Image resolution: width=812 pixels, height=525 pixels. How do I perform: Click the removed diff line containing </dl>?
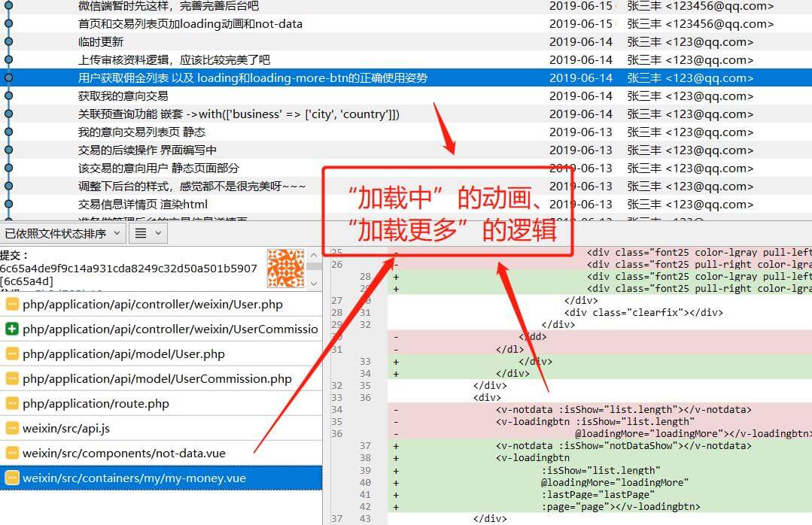click(x=512, y=349)
